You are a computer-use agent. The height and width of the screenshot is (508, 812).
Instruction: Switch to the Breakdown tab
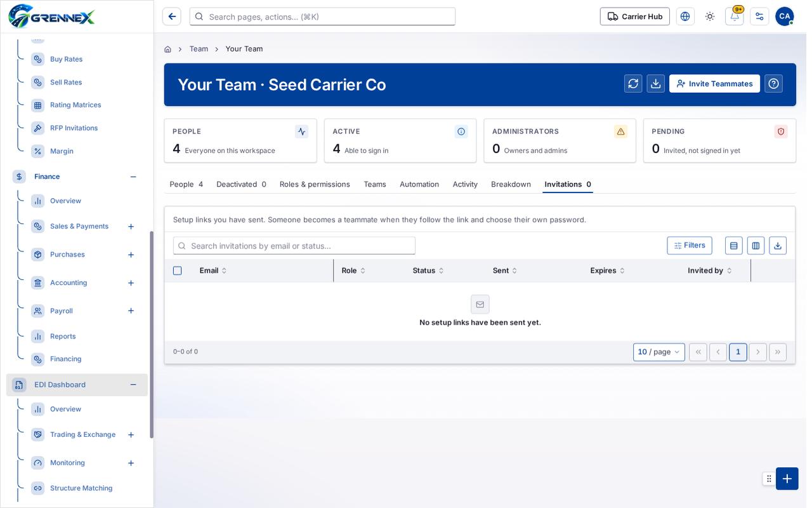click(x=511, y=184)
